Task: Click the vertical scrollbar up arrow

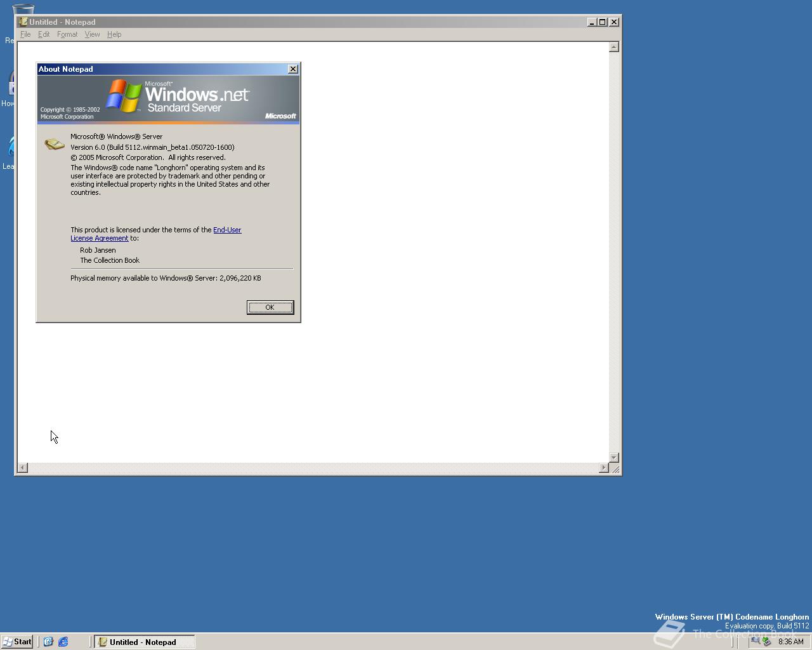Action: pyautogui.click(x=613, y=47)
